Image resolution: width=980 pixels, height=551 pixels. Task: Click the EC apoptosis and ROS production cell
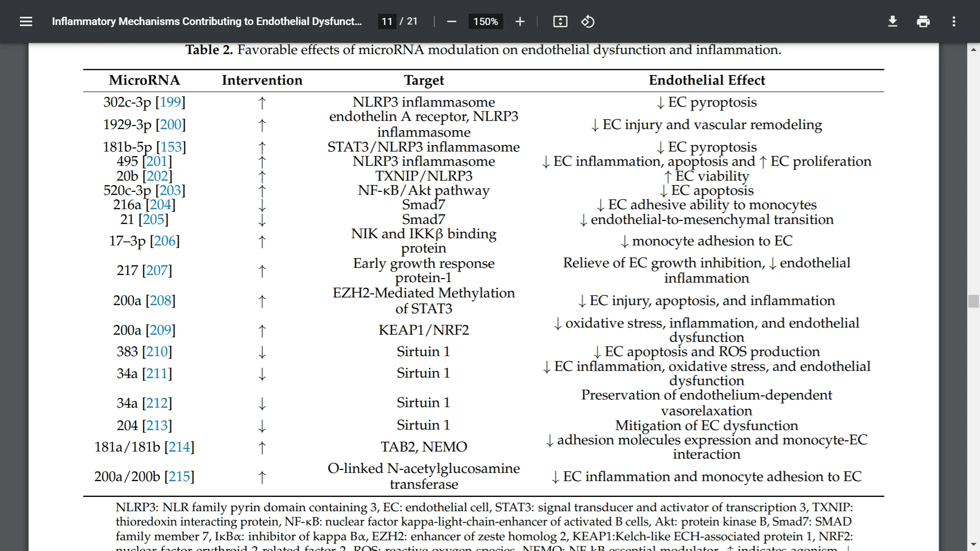coord(706,352)
